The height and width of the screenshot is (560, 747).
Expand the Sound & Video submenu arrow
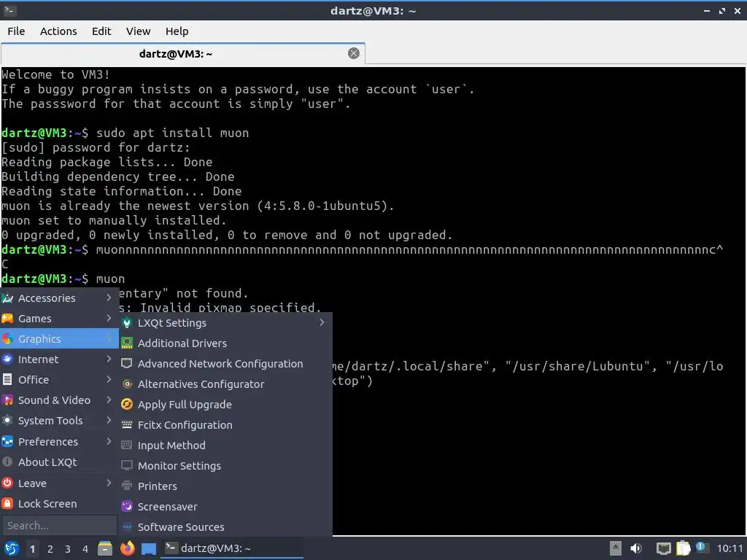tap(109, 400)
